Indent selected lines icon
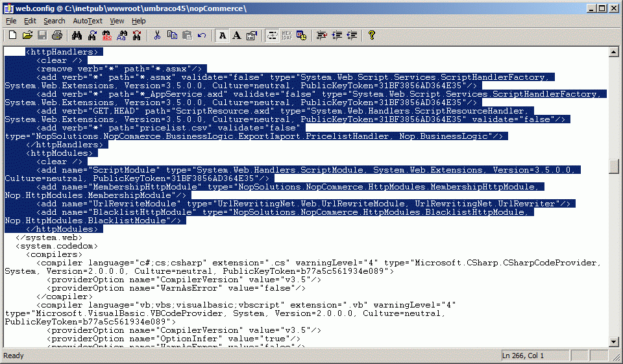Image resolution: width=623 pixels, height=364 pixels. [x=337, y=36]
